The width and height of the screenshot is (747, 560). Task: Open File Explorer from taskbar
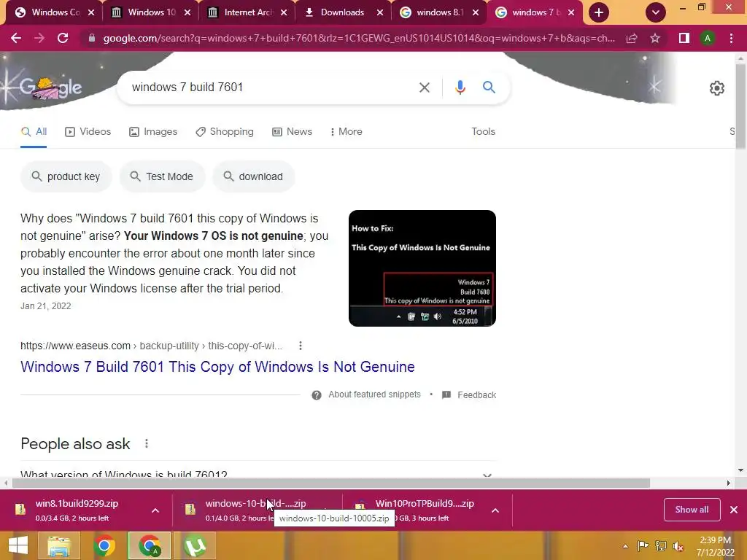click(x=58, y=545)
